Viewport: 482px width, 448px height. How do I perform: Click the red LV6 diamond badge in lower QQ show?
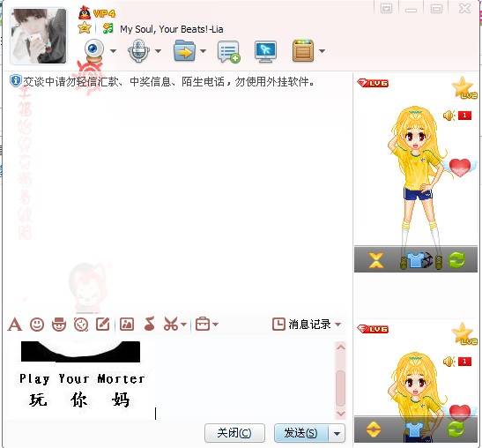[x=373, y=329]
